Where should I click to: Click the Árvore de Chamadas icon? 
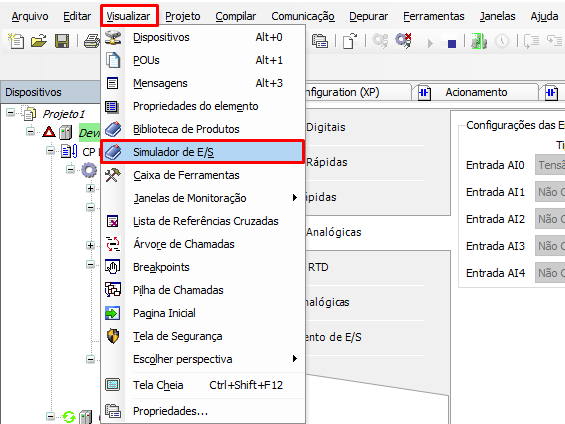113,244
